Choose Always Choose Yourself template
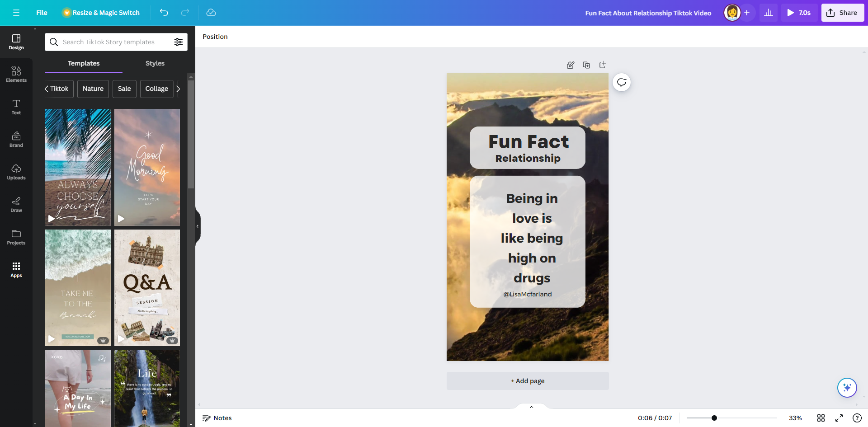Image resolution: width=868 pixels, height=427 pixels. [x=78, y=167]
